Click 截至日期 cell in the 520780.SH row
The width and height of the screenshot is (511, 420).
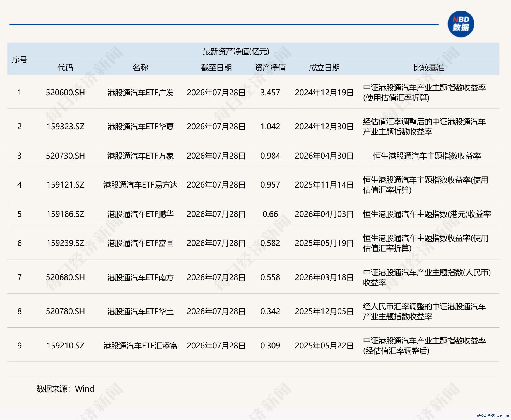click(x=216, y=311)
